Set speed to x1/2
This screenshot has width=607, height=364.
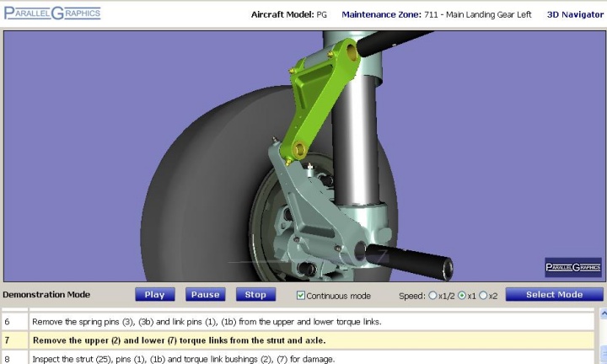tap(433, 296)
